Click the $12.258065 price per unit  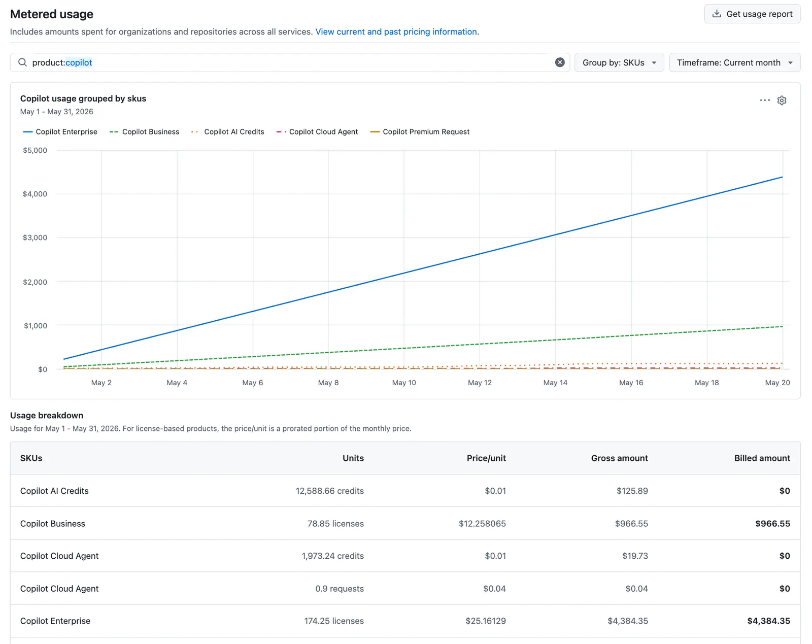tap(482, 523)
